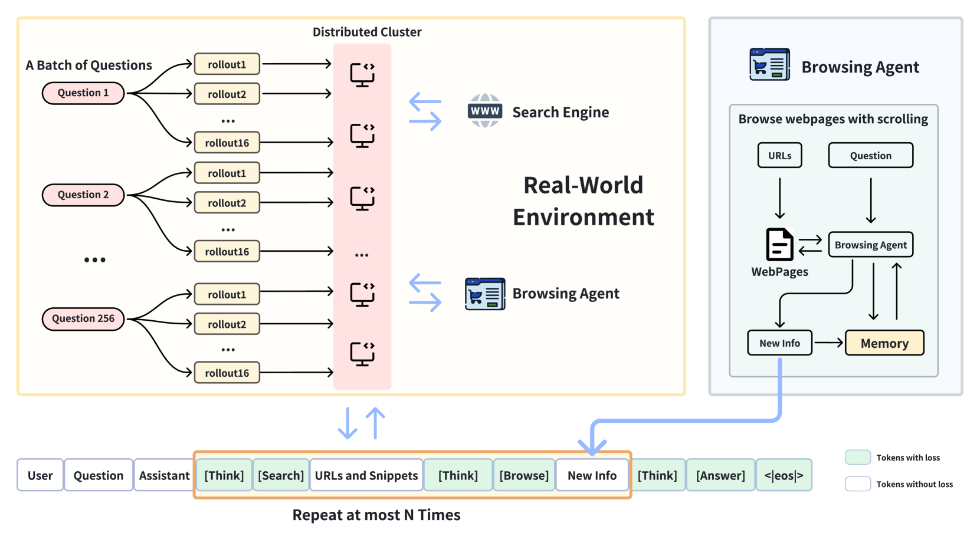Click the Search Engine WWW globe icon
This screenshot has width=980, height=549.
(485, 111)
